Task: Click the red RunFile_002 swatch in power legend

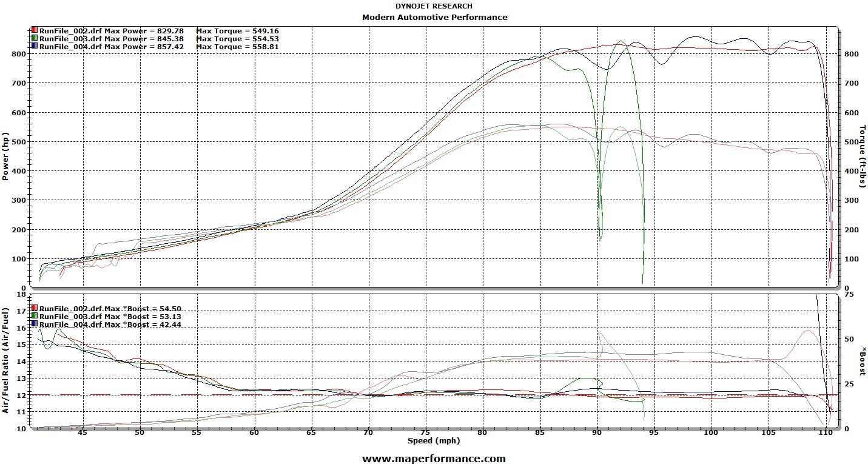Action: click(35, 30)
